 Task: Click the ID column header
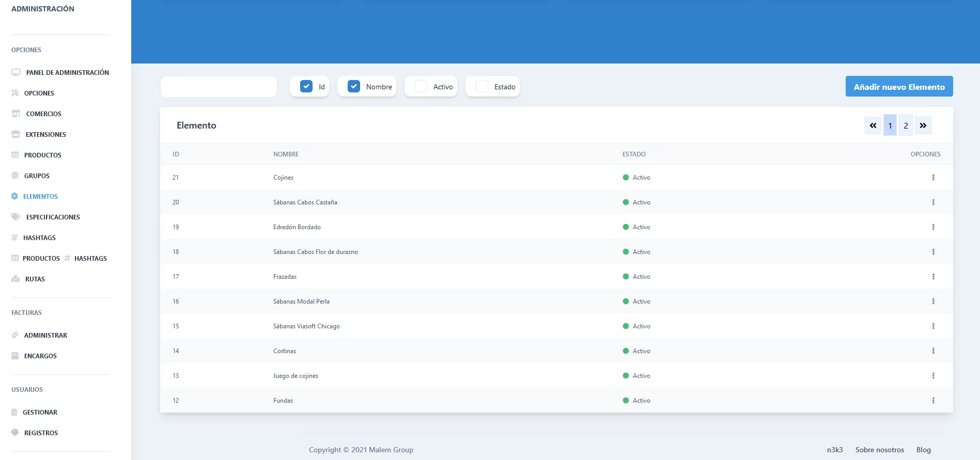[176, 154]
